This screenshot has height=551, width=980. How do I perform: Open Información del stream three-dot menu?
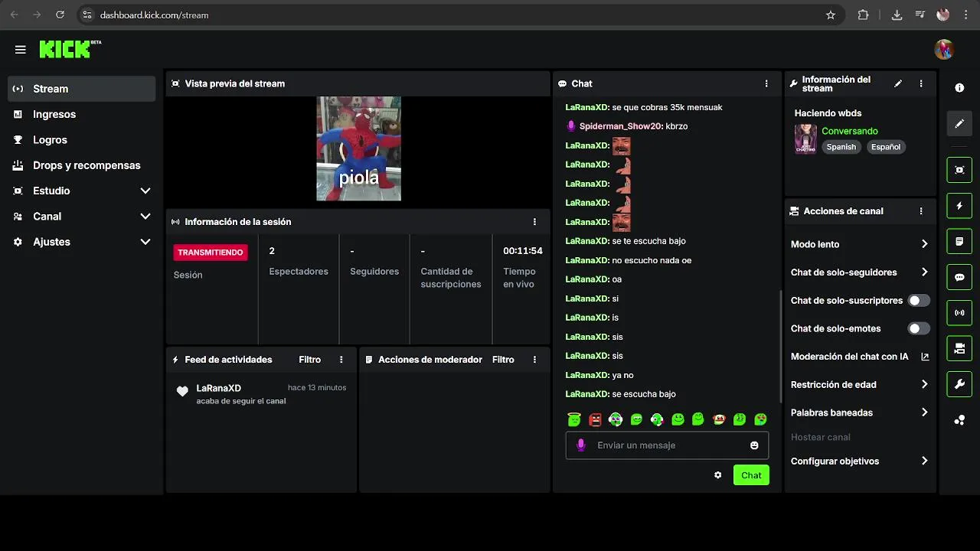[x=921, y=83]
